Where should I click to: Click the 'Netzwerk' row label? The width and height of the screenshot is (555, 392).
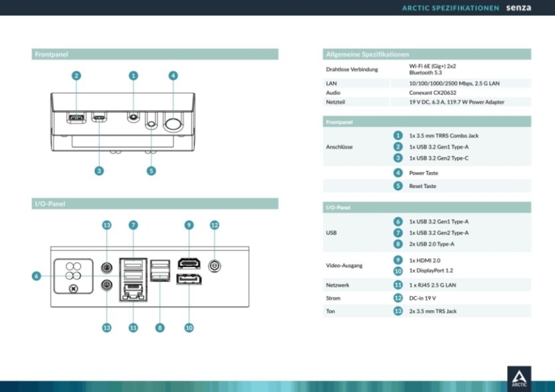click(338, 285)
